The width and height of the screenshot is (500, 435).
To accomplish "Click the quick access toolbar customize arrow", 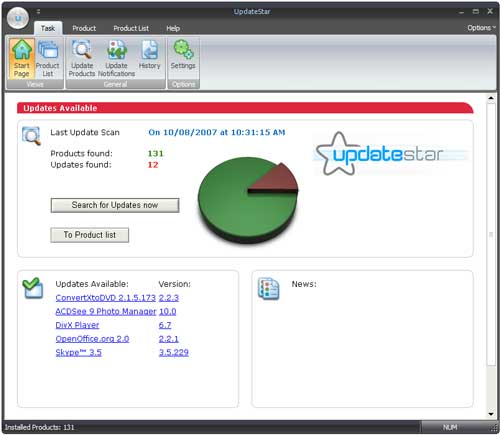I will [38, 12].
